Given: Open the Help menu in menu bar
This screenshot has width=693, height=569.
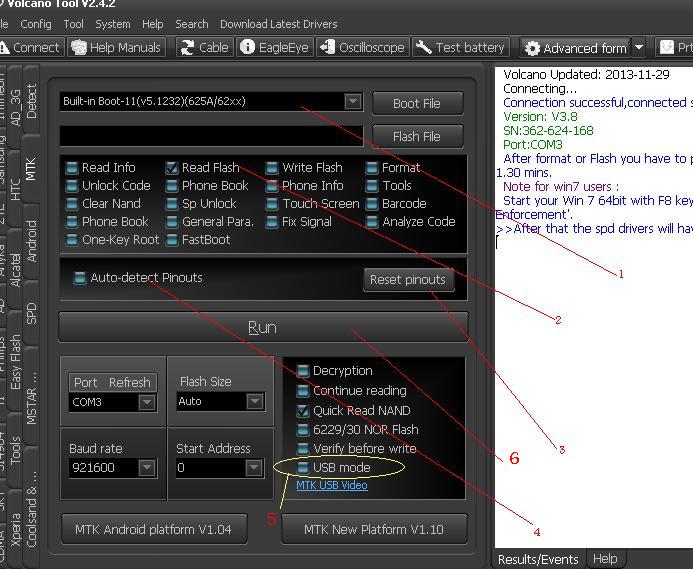Looking at the screenshot, I should pyautogui.click(x=152, y=24).
